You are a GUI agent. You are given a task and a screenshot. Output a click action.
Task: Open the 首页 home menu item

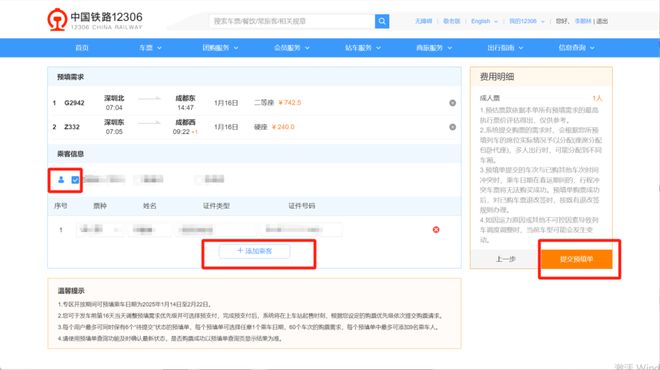tap(82, 48)
